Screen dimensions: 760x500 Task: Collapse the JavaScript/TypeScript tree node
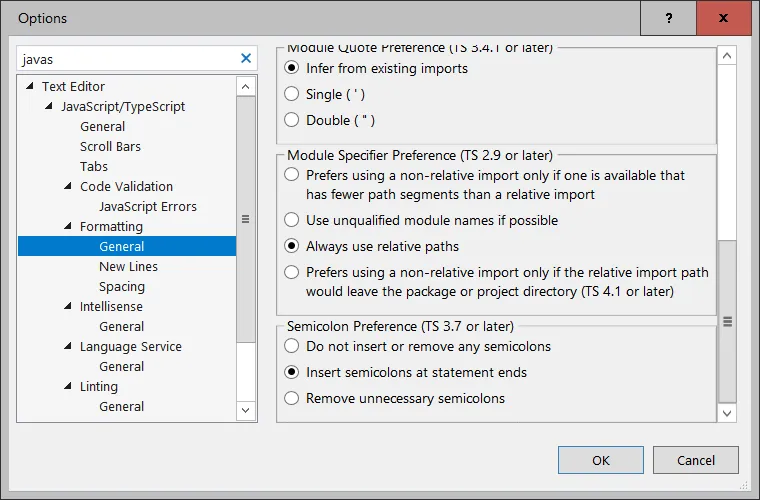click(x=49, y=107)
